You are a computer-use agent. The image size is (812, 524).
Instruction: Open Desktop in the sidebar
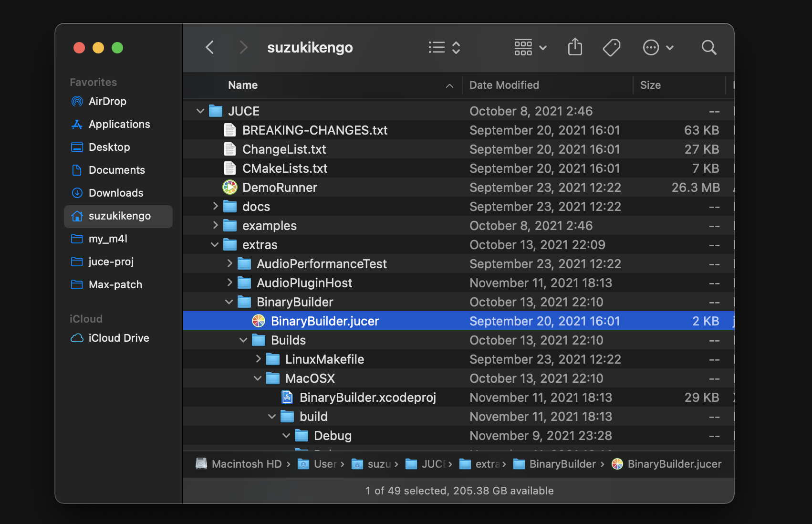118,147
